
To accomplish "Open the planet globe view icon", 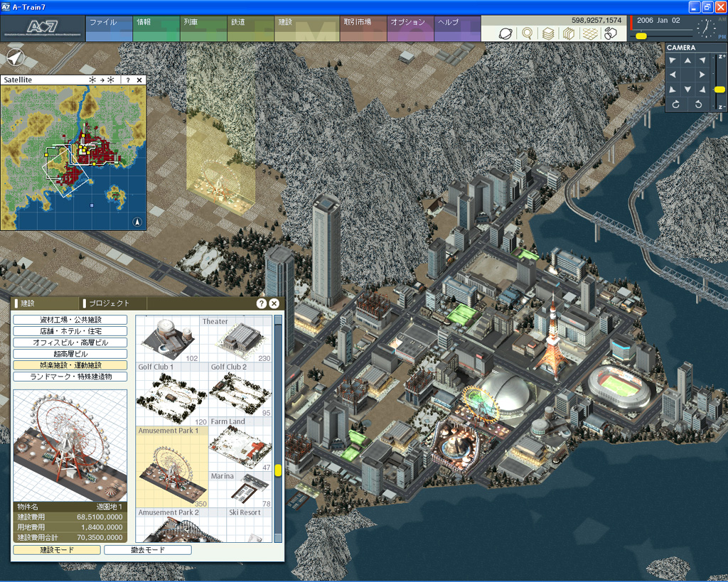I will click(x=505, y=33).
